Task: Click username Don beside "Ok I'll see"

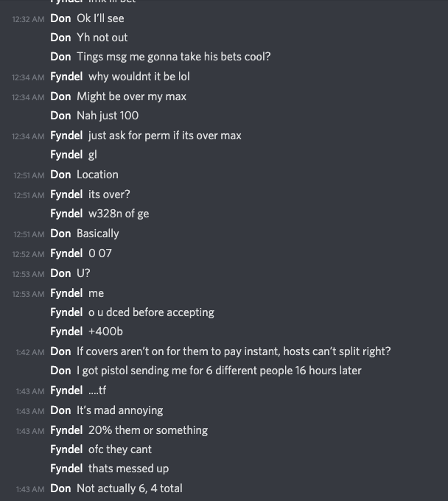Action: coord(60,18)
